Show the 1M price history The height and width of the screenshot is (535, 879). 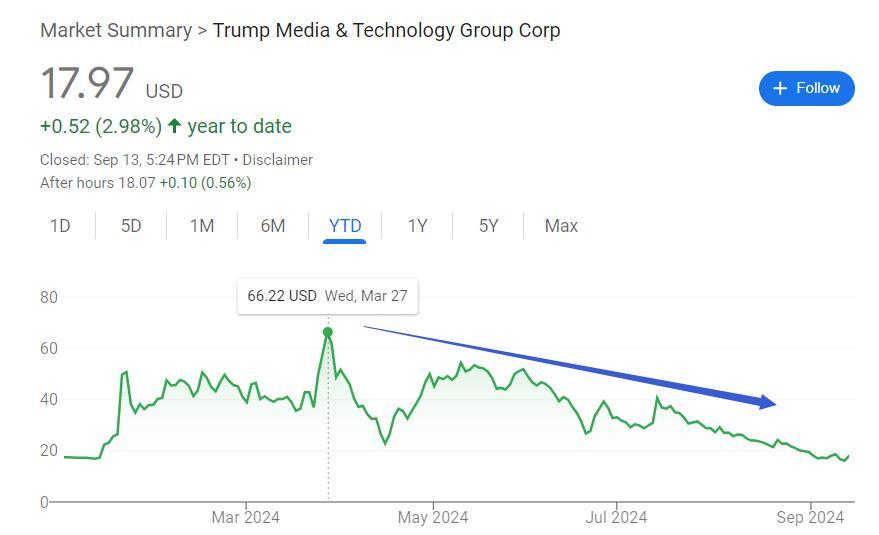coord(202,226)
